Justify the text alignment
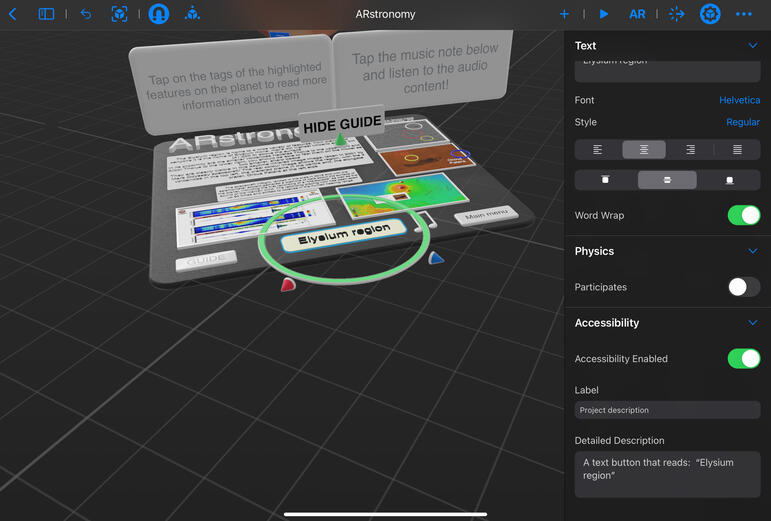771x521 pixels. tap(737, 149)
